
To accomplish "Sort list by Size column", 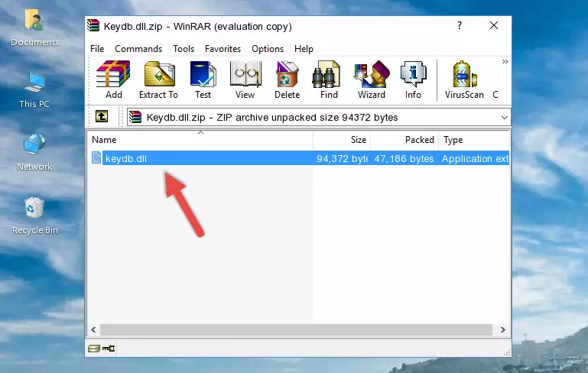I will [x=342, y=140].
